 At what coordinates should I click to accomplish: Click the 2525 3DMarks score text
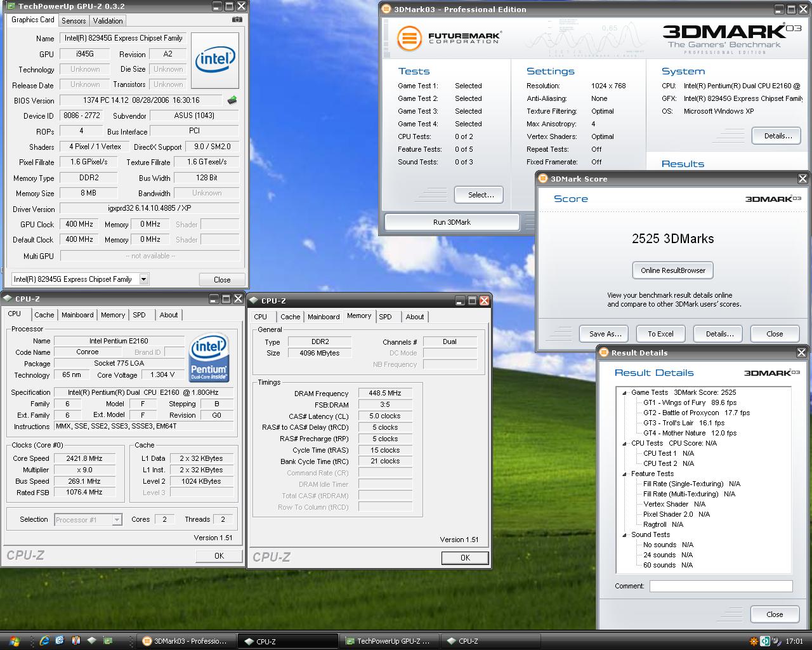672,239
